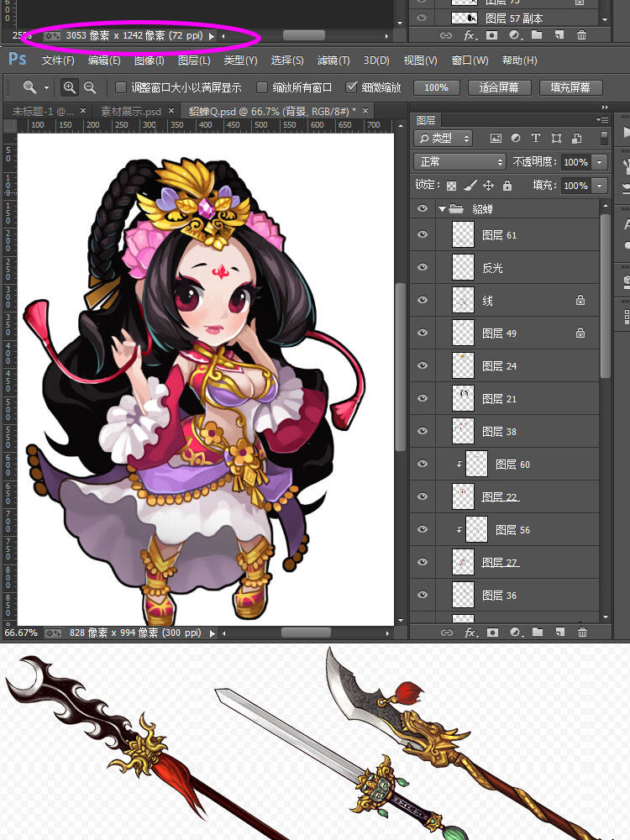Click canvas vertical scrollbar thumb

click(x=401, y=367)
